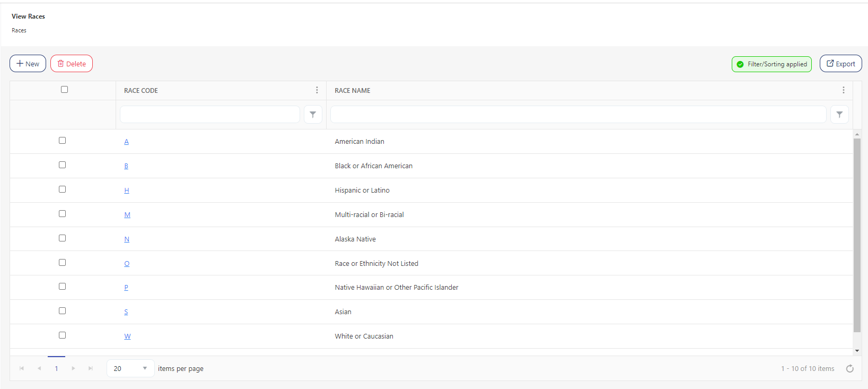Image resolution: width=868 pixels, height=389 pixels.
Task: Open race code B link
Action: coord(126,166)
